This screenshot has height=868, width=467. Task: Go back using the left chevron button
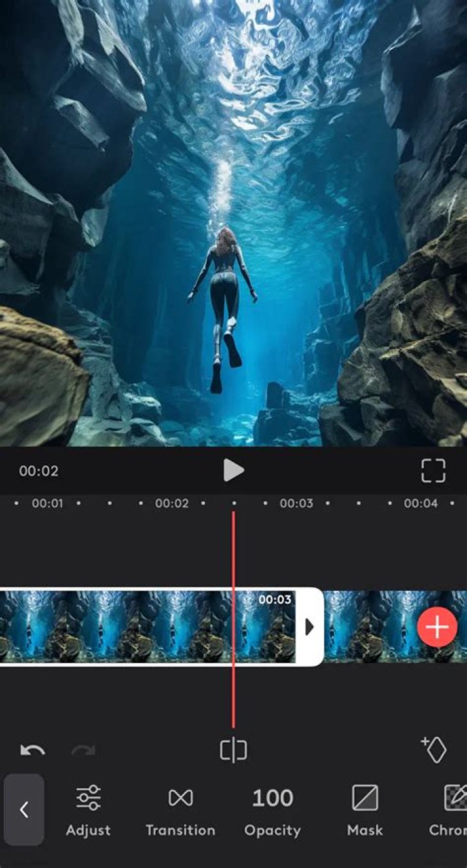click(24, 809)
